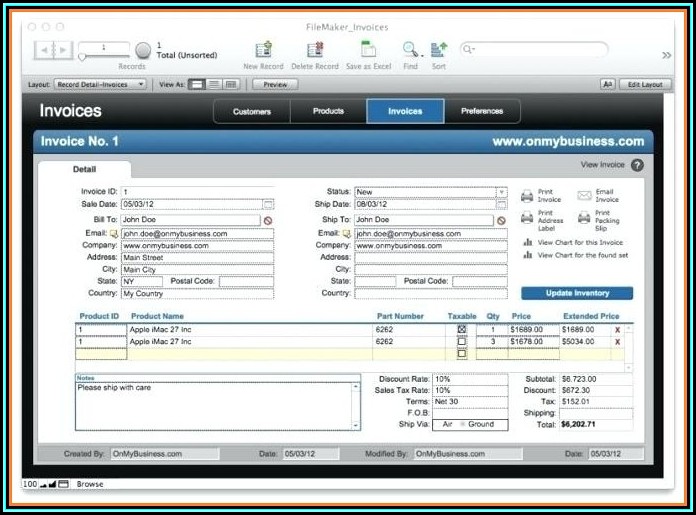Click the Update Inventory button
The height and width of the screenshot is (515, 696).
coord(577,293)
